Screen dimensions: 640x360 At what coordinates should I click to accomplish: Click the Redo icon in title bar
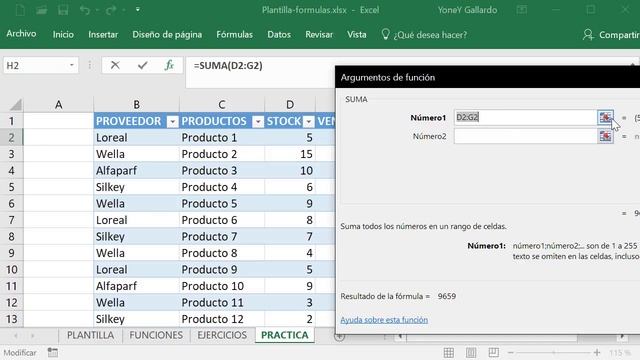click(x=111, y=10)
